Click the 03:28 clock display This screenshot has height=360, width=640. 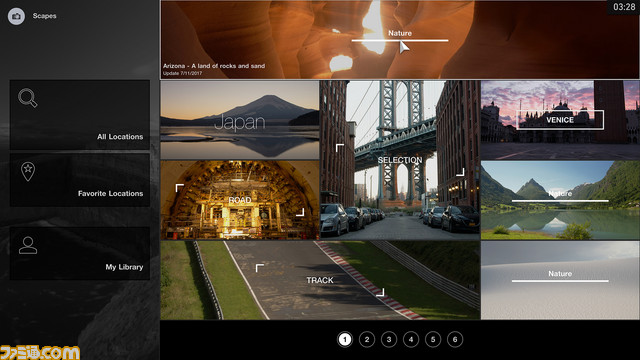point(624,7)
